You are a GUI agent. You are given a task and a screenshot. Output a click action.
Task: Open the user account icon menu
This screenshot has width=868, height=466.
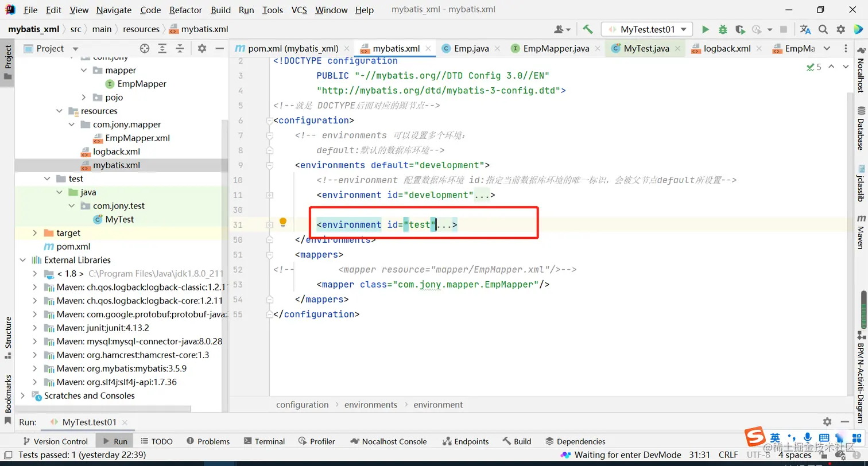pyautogui.click(x=562, y=29)
